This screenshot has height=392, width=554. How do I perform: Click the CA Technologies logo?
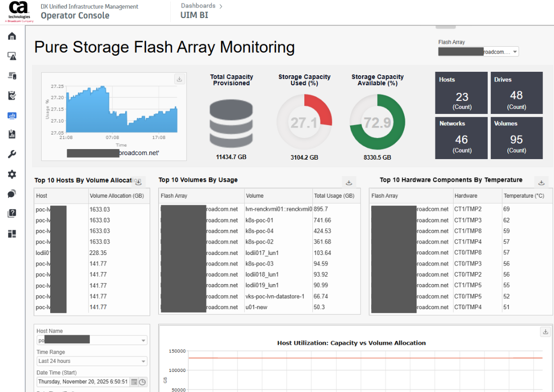tap(19, 12)
